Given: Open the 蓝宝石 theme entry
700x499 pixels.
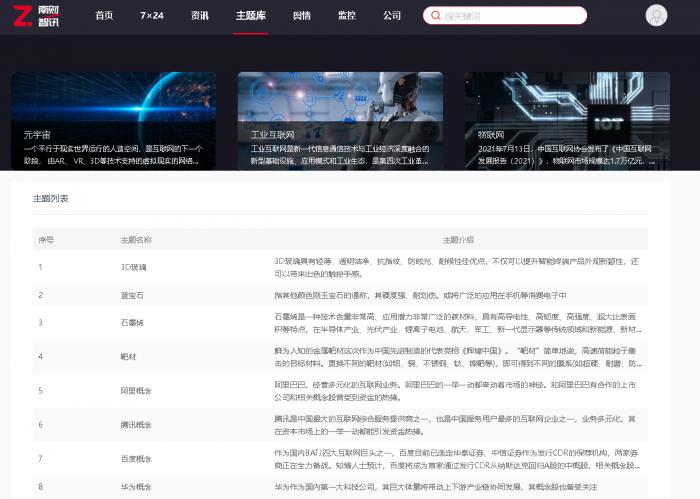Looking at the screenshot, I should click(x=132, y=295).
